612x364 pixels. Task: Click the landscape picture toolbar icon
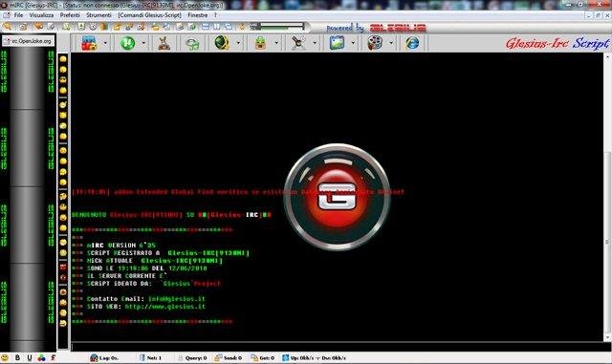tap(337, 43)
